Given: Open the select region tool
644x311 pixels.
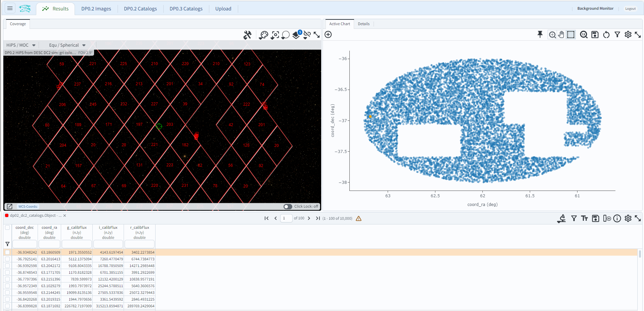Looking at the screenshot, I should coord(286,35).
